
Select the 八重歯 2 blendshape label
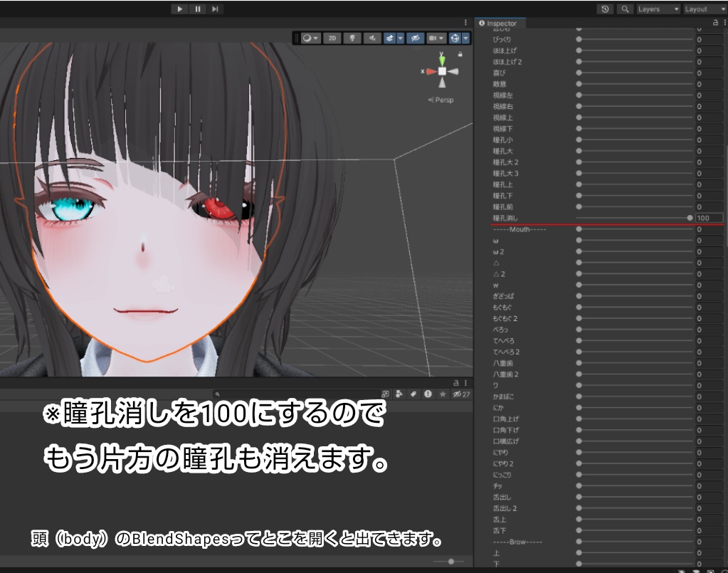pos(505,374)
